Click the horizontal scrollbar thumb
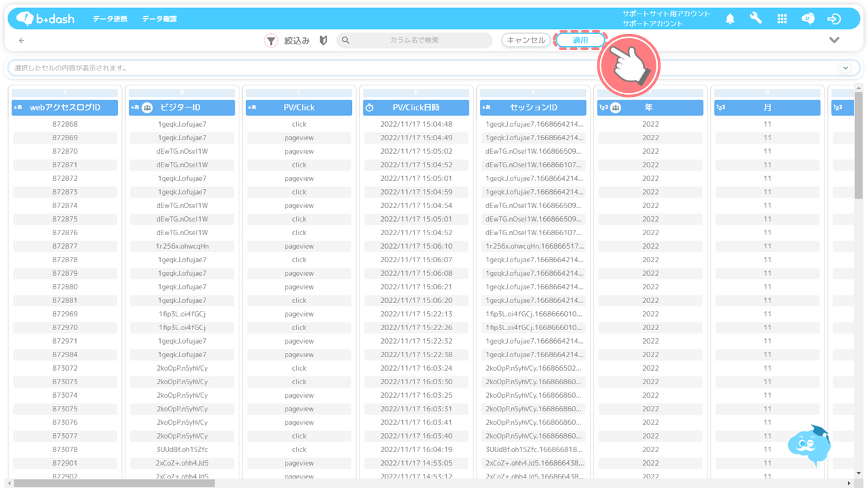868x488 pixels. 114,483
